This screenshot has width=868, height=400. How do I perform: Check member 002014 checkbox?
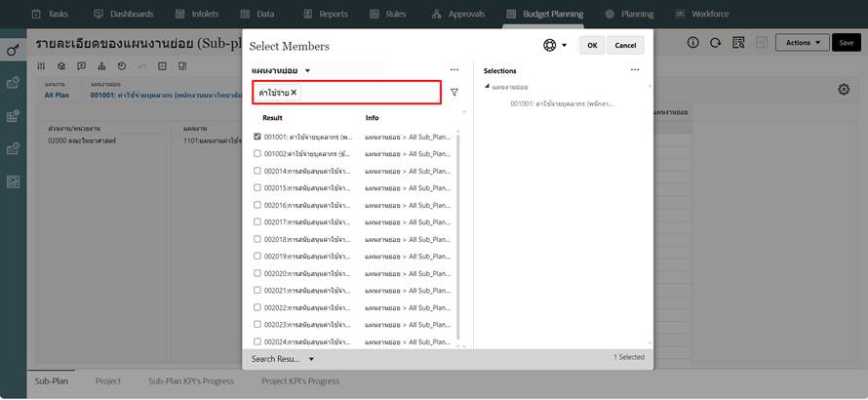point(257,171)
